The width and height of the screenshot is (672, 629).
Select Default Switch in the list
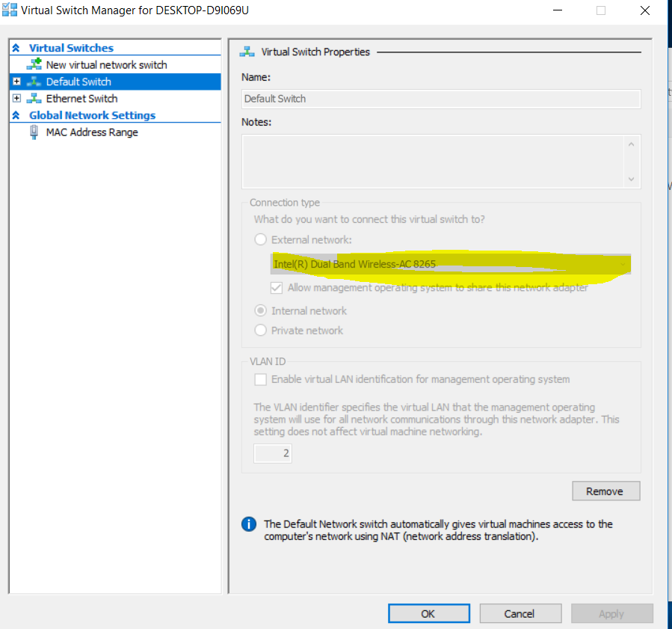coord(115,82)
